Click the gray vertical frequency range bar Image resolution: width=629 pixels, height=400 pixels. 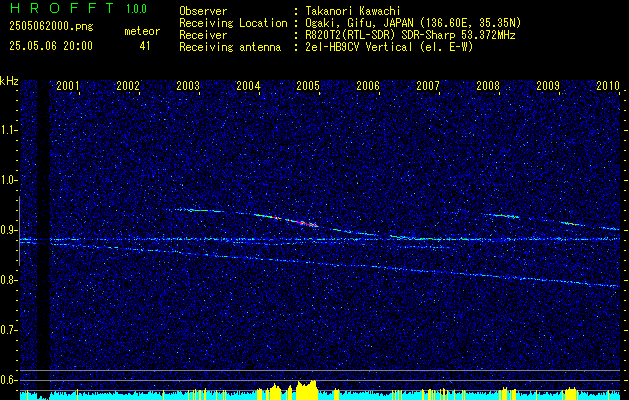(x=19, y=231)
